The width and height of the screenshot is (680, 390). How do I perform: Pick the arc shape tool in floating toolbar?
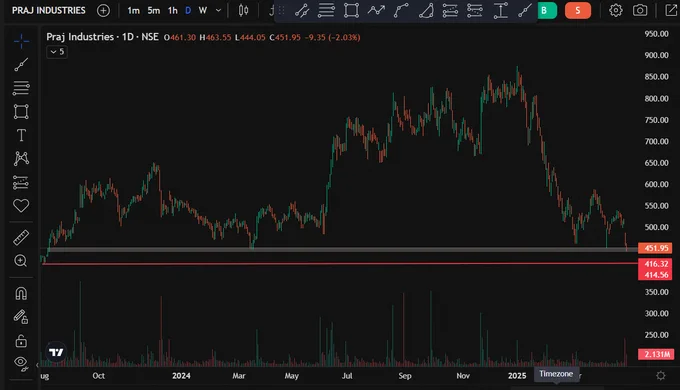(426, 10)
